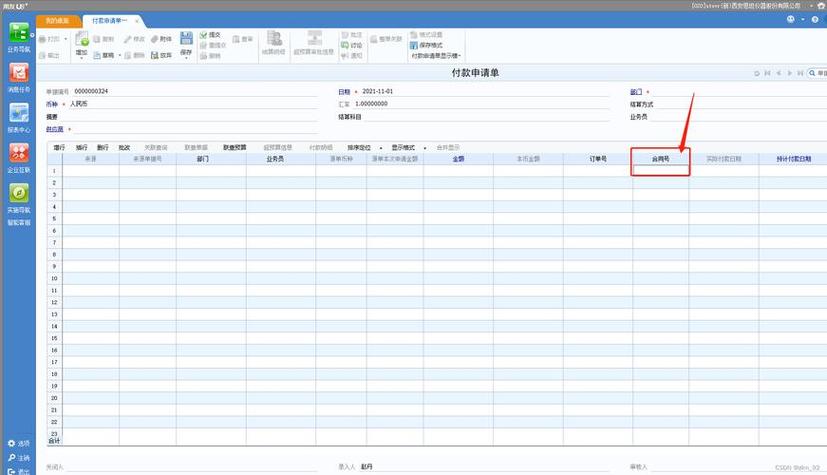
Task: Click the 增加 (add) toolbar icon
Action: coord(81,39)
